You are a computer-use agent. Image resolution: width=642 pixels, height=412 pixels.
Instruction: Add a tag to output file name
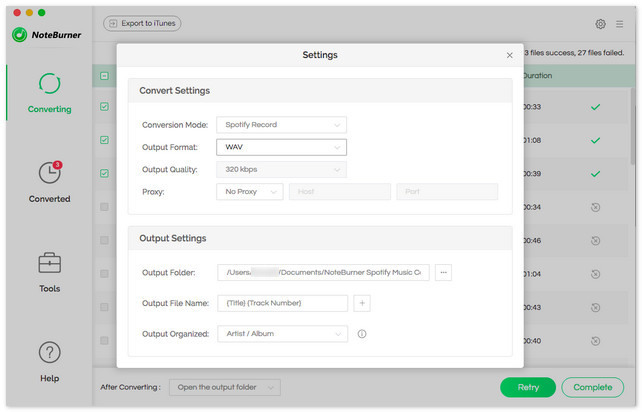coord(362,303)
